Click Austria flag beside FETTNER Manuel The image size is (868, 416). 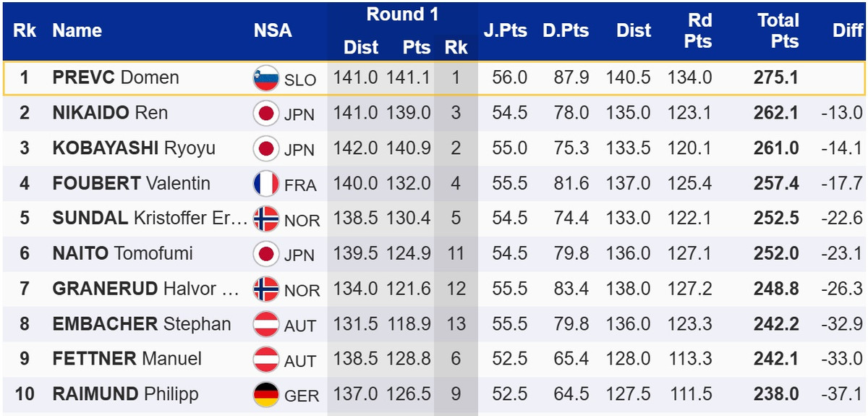click(x=266, y=360)
